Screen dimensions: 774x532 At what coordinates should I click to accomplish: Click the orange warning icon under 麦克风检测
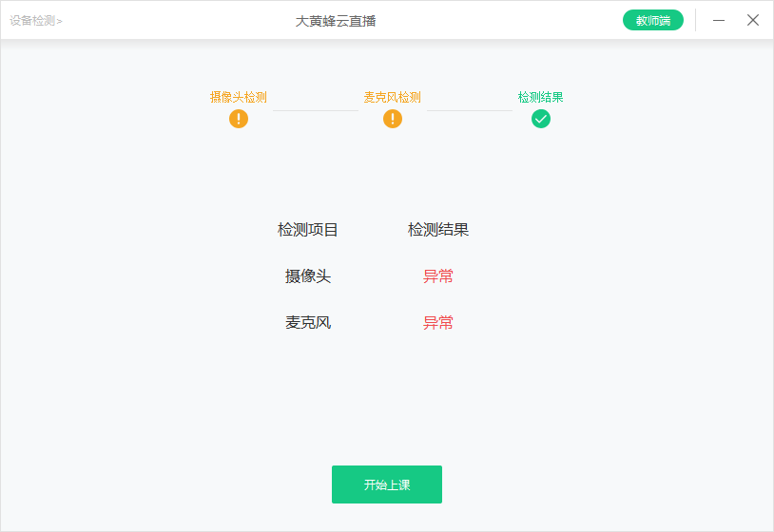[393, 119]
